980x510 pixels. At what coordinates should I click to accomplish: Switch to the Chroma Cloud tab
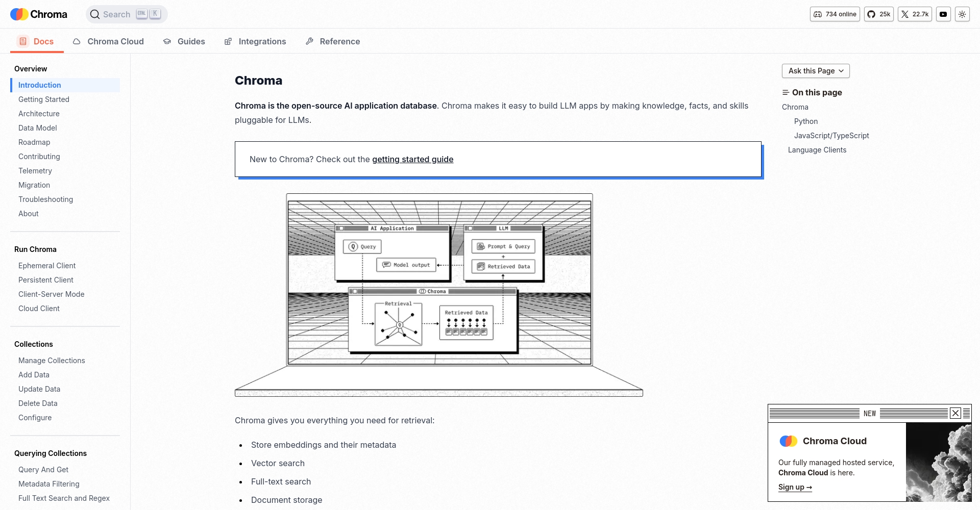[x=108, y=41]
